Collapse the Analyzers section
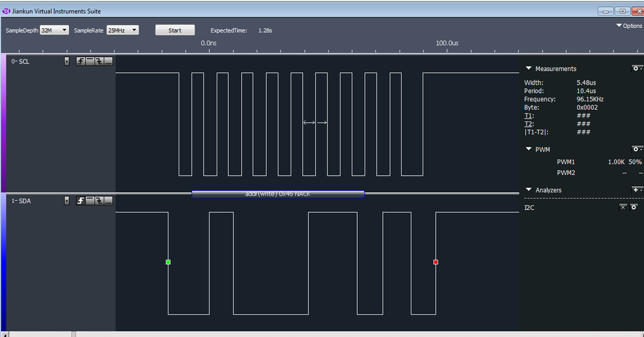644x337 pixels. 529,190
